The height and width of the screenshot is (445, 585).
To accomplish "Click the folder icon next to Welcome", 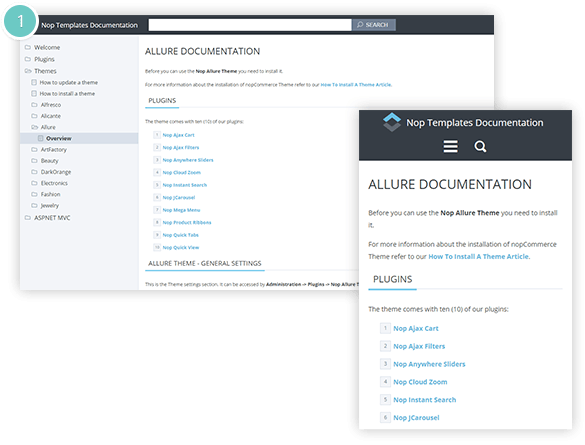I will tap(28, 47).
